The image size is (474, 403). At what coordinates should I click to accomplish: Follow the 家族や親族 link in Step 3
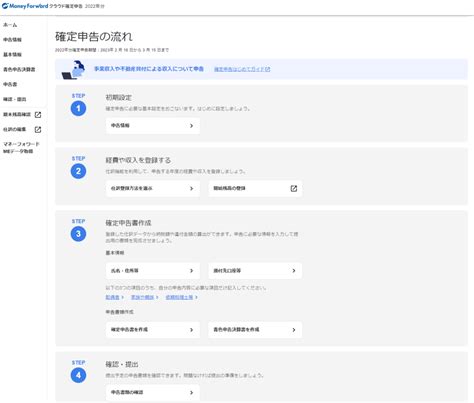tap(144, 297)
